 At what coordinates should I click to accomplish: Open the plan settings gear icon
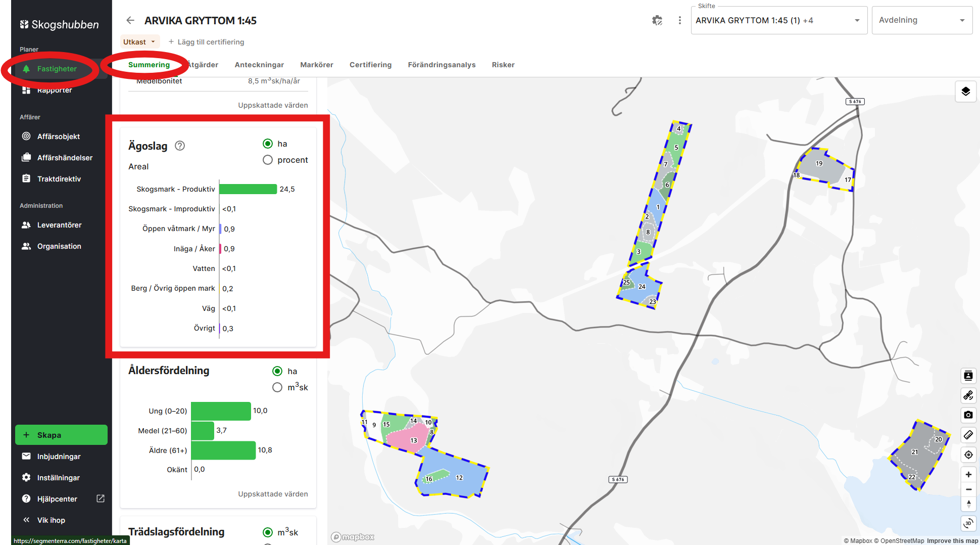[x=657, y=20]
